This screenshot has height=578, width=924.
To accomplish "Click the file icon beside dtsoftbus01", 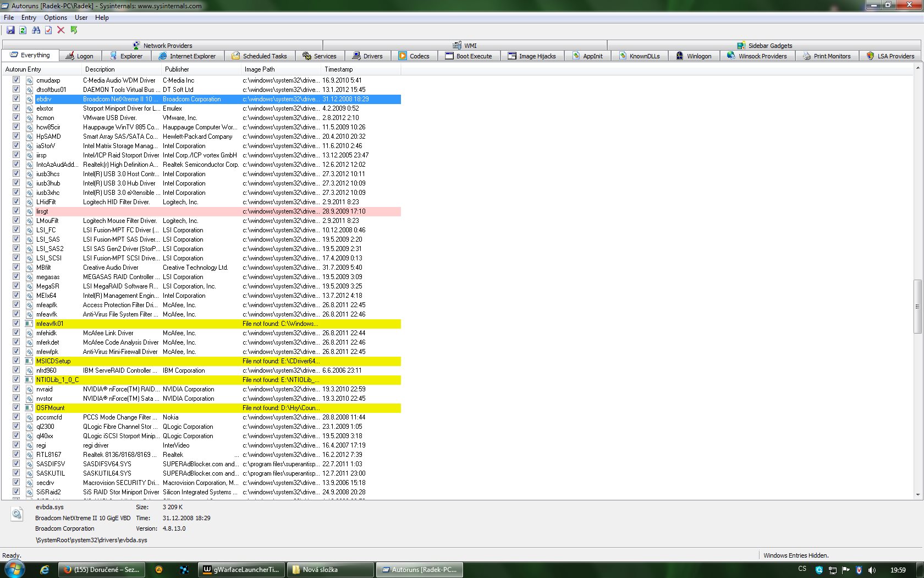I will coord(29,90).
